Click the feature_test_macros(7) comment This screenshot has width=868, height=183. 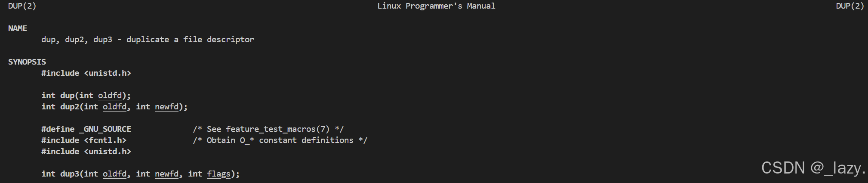tap(268, 129)
